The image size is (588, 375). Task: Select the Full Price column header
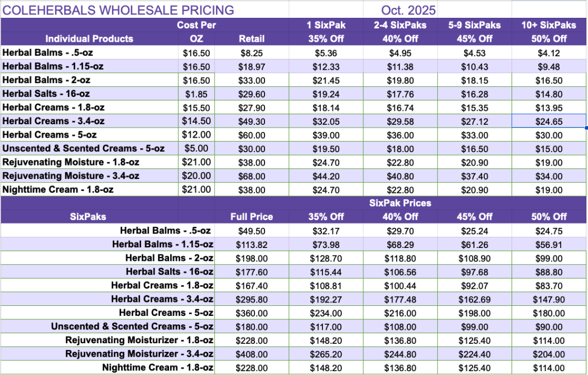(x=252, y=216)
